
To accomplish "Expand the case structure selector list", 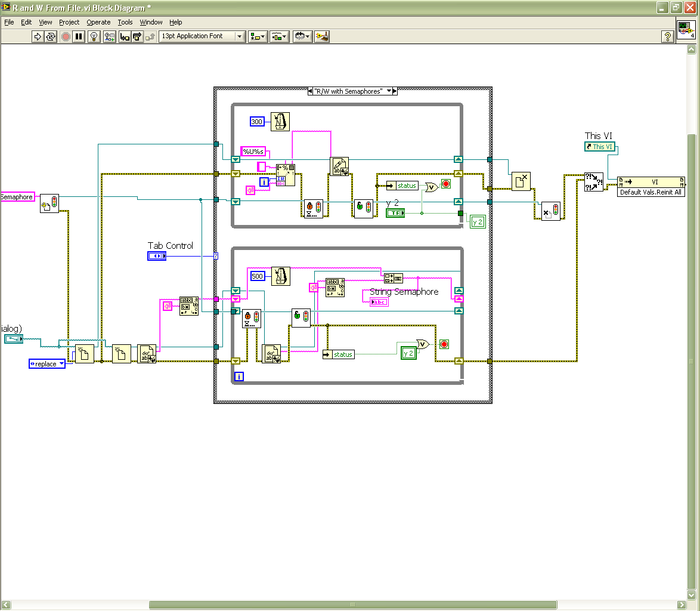I will pyautogui.click(x=389, y=91).
